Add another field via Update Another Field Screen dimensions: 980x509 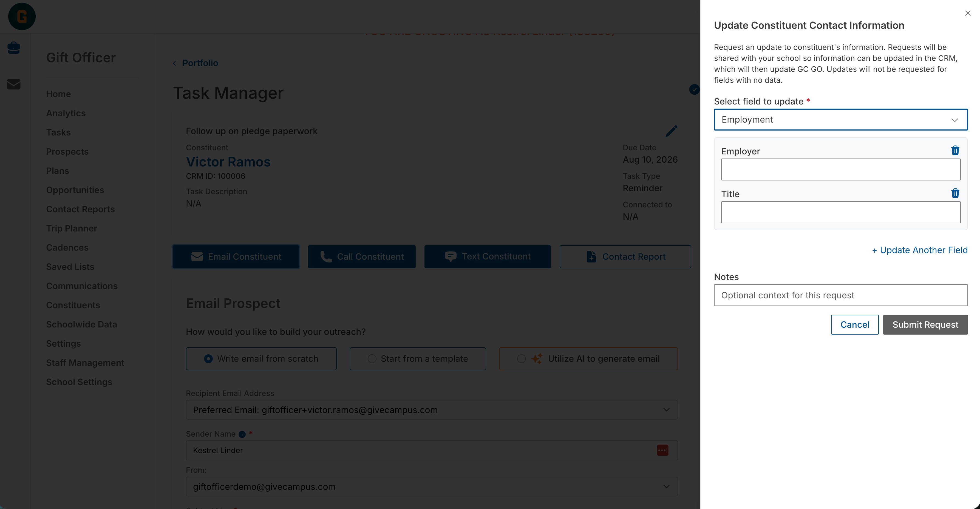[919, 250]
